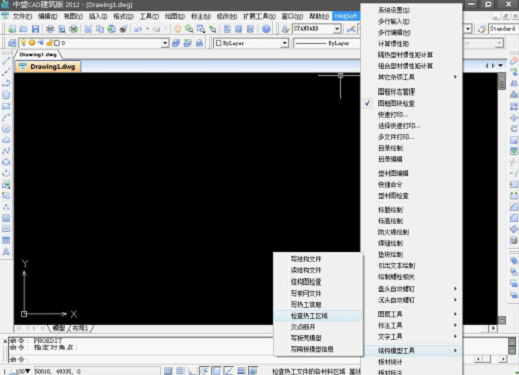519x375 pixels.
Task: Click the blue Help question mark icon
Action: pyautogui.click(x=266, y=29)
